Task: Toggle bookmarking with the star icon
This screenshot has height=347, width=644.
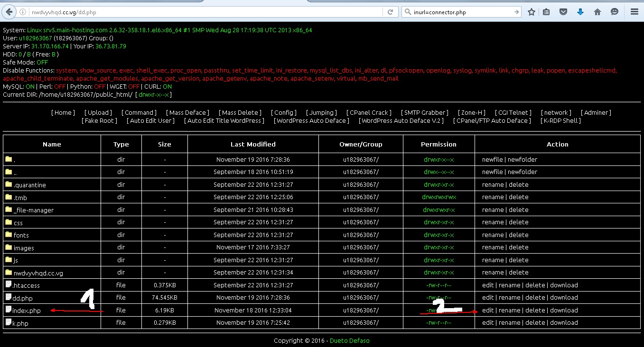Action: [531, 12]
